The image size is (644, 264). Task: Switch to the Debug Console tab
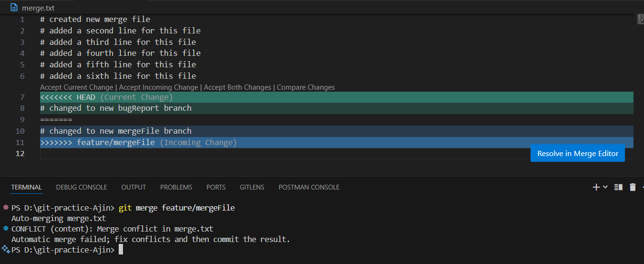(x=82, y=187)
